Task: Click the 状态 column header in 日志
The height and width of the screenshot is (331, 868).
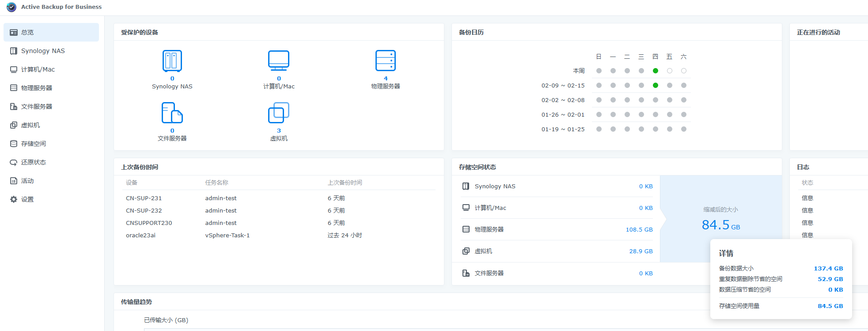Action: coord(807,183)
